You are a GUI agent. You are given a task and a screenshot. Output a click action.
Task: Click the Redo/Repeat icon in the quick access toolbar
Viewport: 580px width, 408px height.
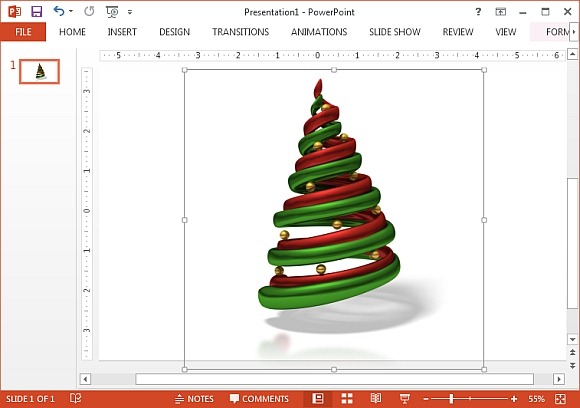[x=89, y=11]
